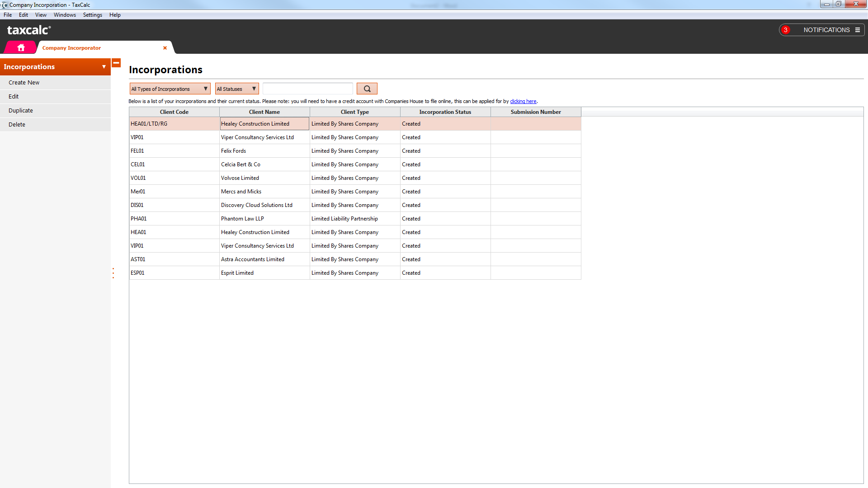Open All Types of Incorporations dropdown
The height and width of the screenshot is (488, 868).
click(x=170, y=89)
